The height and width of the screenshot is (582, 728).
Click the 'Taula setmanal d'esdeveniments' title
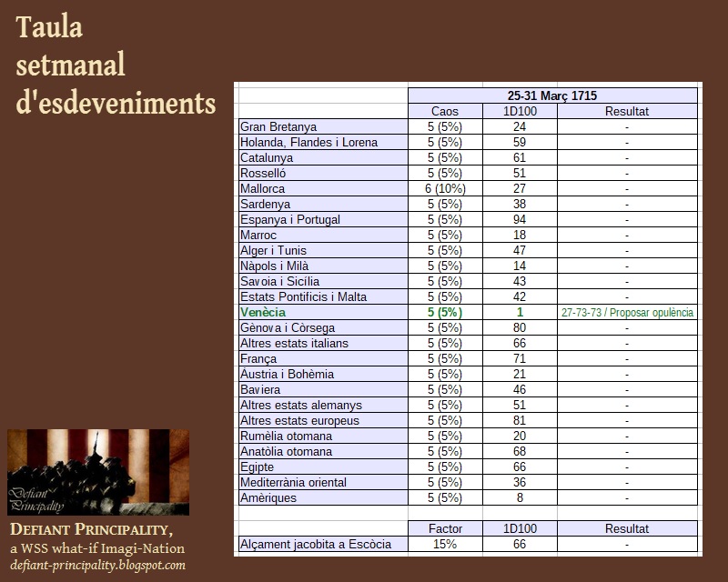(116, 65)
